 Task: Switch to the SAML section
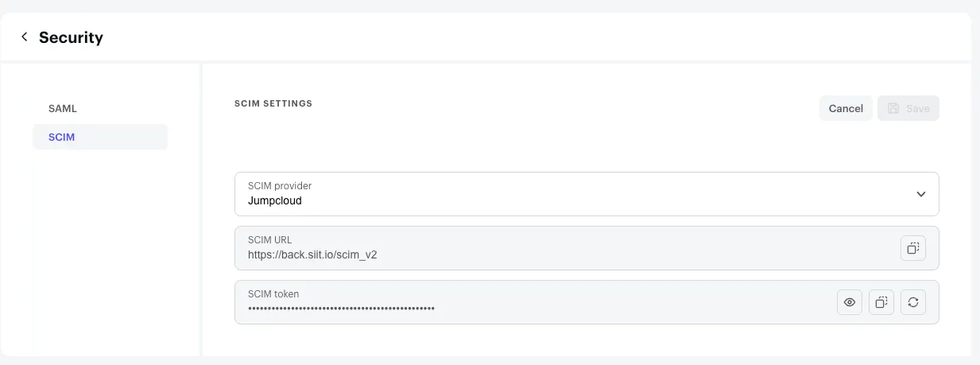coord(63,108)
